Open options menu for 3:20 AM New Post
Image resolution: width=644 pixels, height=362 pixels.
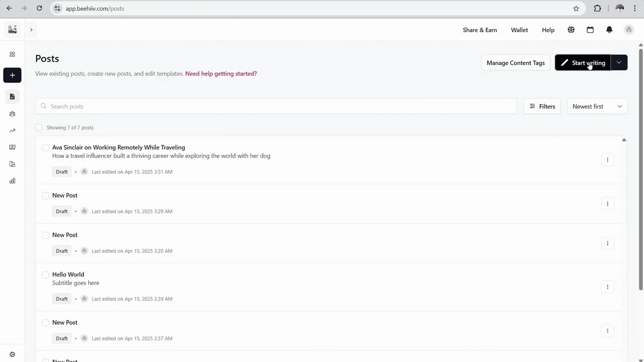click(x=607, y=243)
